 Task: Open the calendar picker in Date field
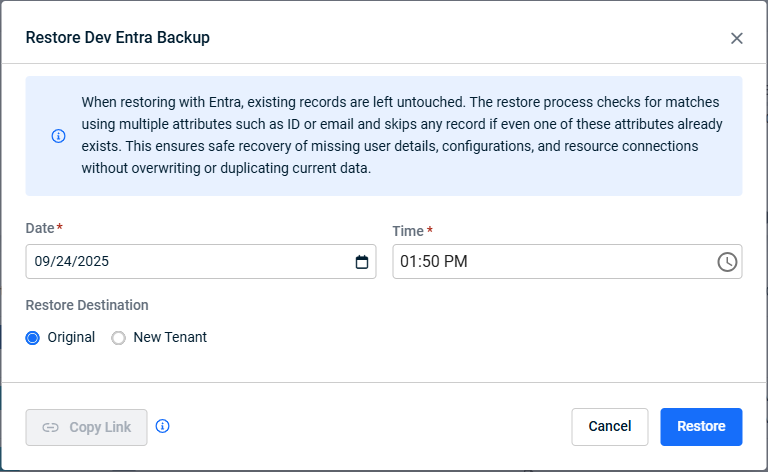pos(362,262)
